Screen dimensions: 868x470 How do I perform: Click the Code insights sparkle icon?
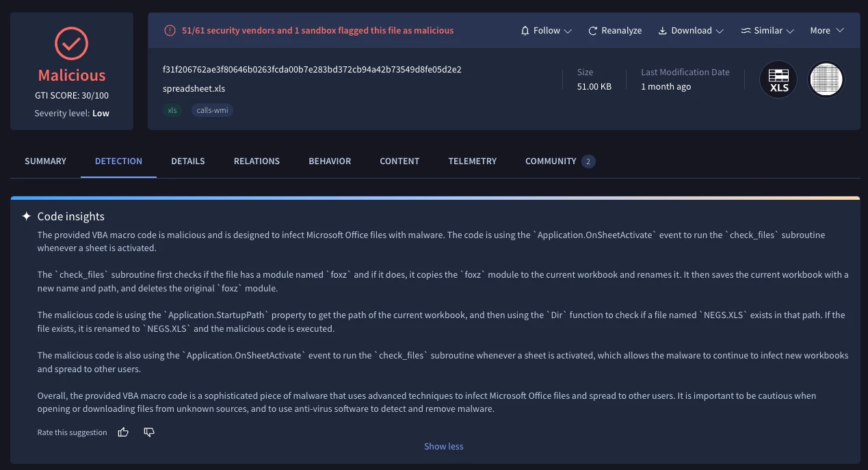click(27, 216)
